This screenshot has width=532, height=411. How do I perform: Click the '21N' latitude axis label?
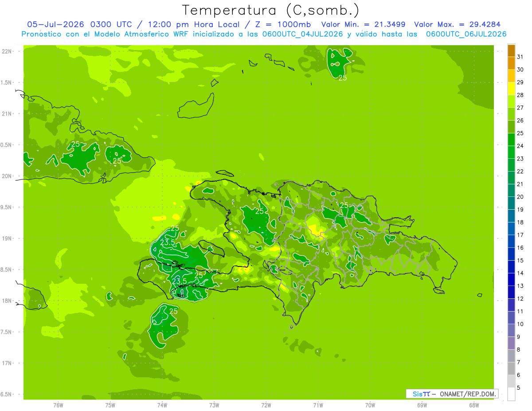click(x=6, y=114)
